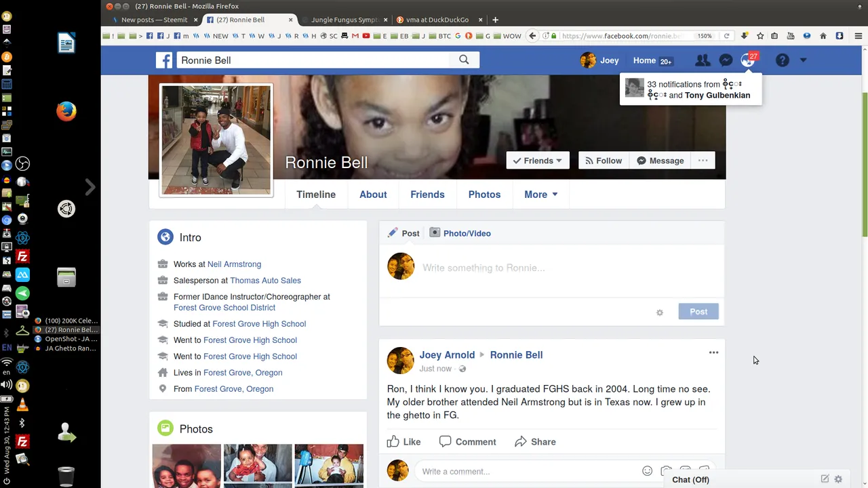Open the Friends profile tab
868x488 pixels.
[427, 195]
